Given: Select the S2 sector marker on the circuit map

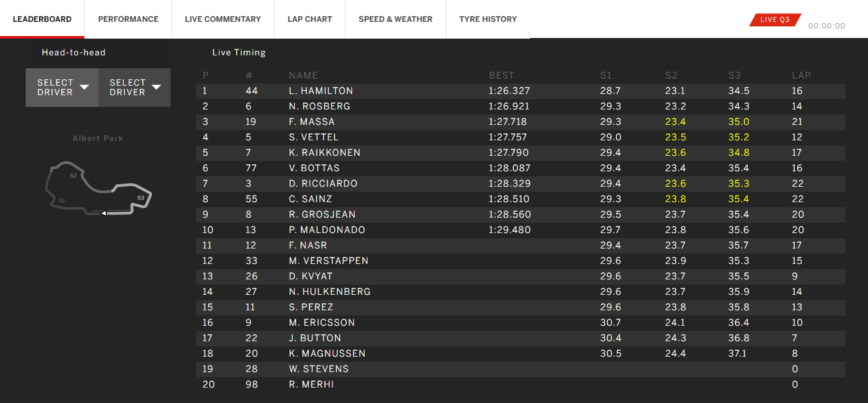Looking at the screenshot, I should pos(73,174).
